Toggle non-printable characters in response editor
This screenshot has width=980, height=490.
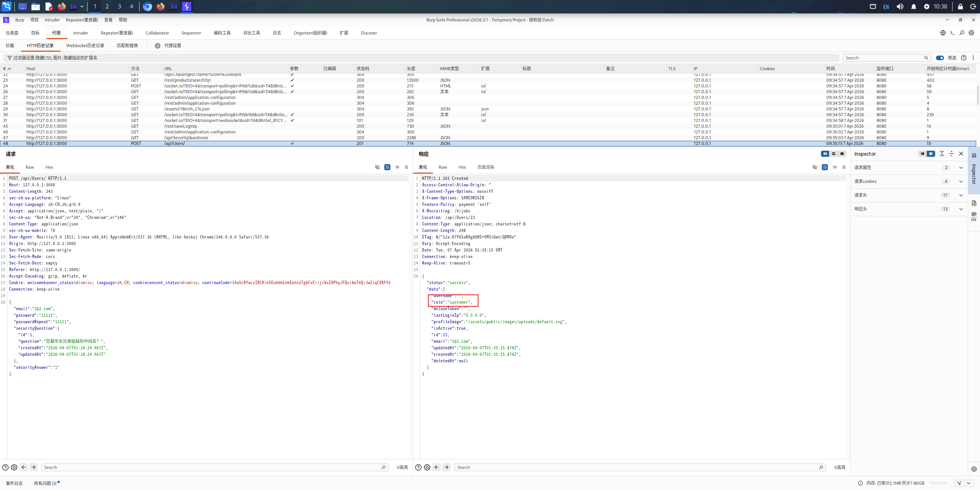coord(815,167)
